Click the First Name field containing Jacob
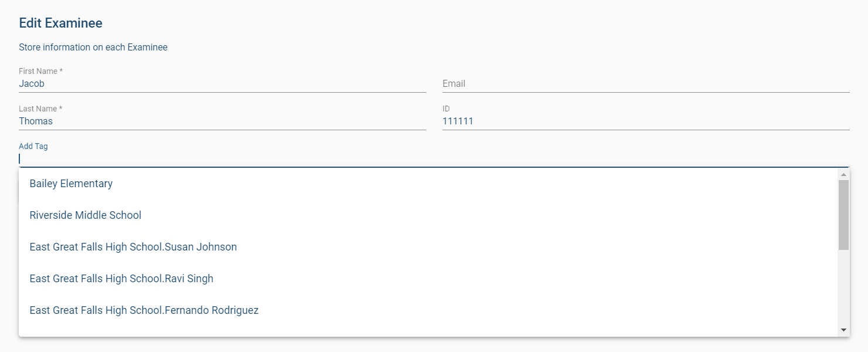868x352 pixels. 222,84
